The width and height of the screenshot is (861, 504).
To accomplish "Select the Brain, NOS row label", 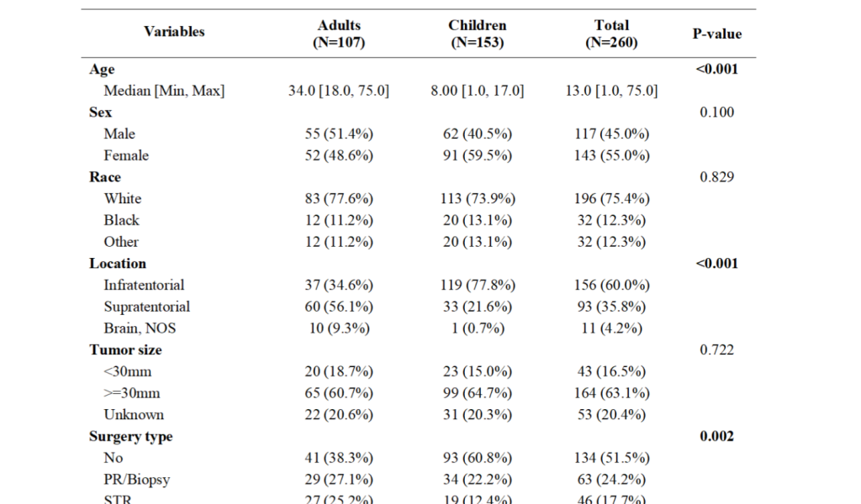I will (140, 328).
